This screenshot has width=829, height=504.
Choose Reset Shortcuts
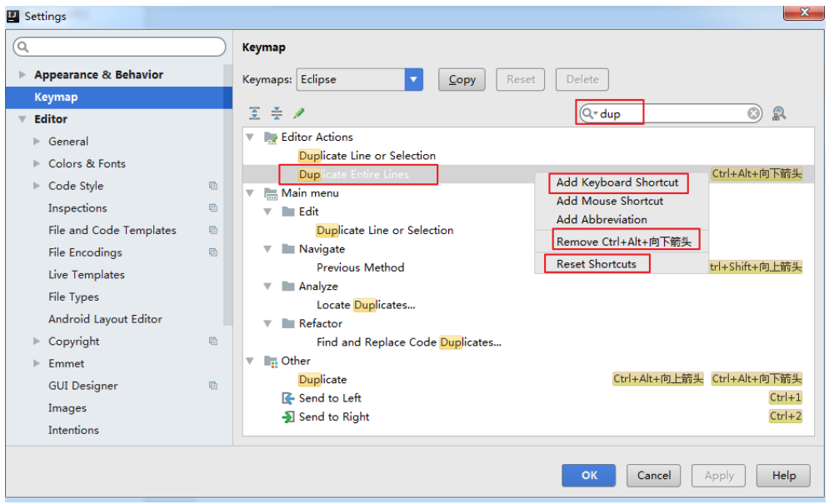pyautogui.click(x=597, y=264)
